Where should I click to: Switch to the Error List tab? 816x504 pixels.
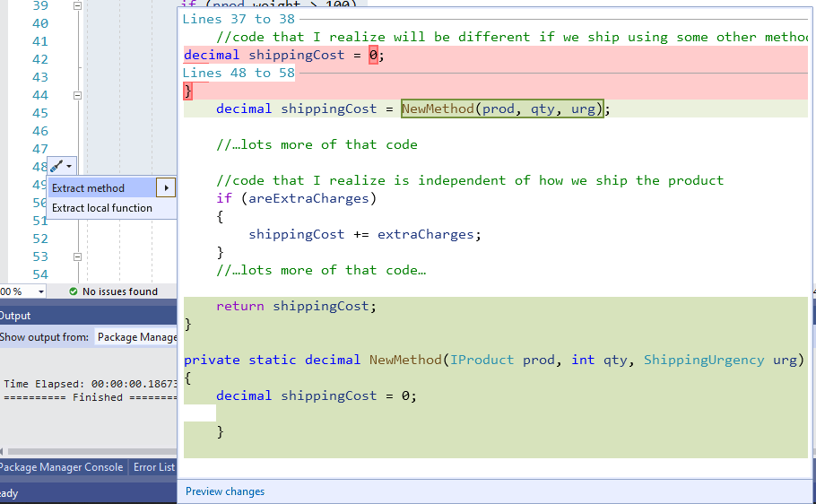154,467
